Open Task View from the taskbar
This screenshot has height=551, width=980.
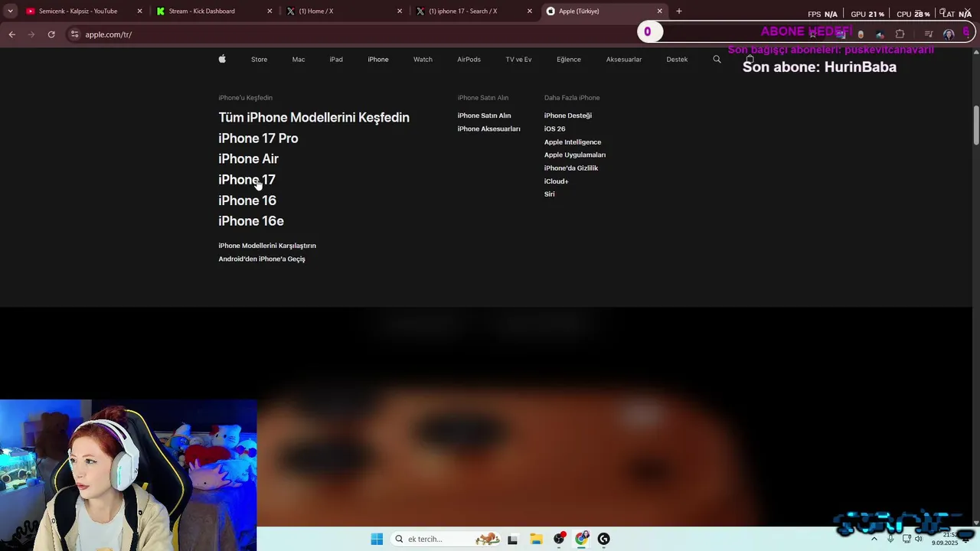[x=512, y=539]
